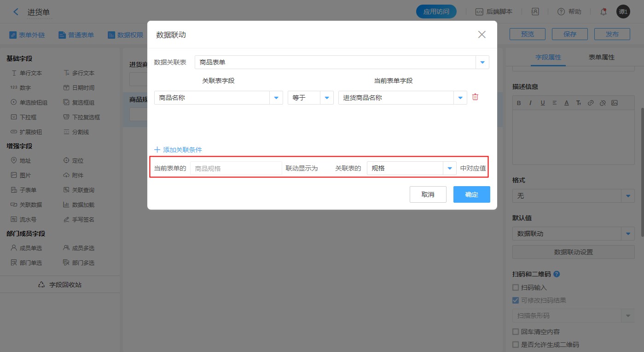644x352 pixels.
Task: Click the insert link icon in description editor
Action: (591, 103)
